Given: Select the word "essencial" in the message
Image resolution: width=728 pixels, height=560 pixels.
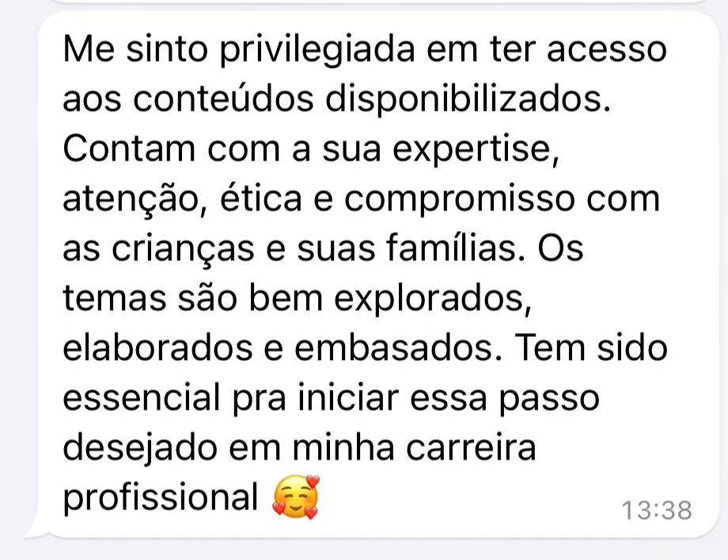Looking at the screenshot, I should click(x=142, y=398).
